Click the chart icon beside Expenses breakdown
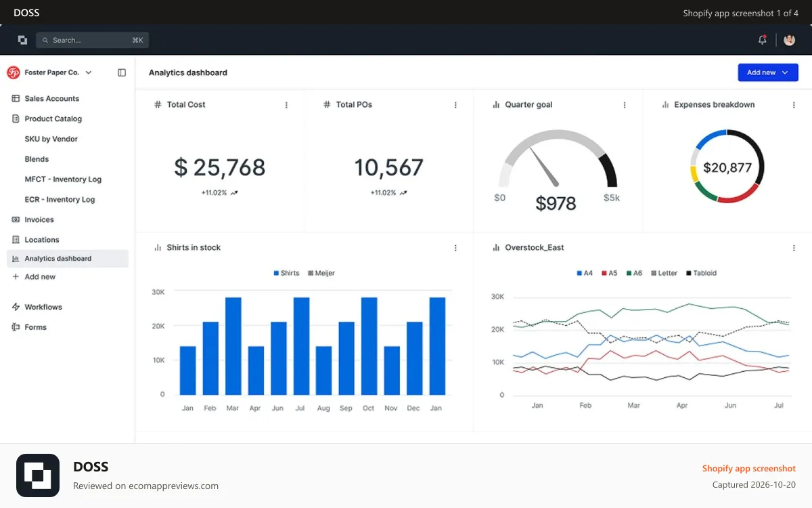The height and width of the screenshot is (508, 812). (665, 104)
